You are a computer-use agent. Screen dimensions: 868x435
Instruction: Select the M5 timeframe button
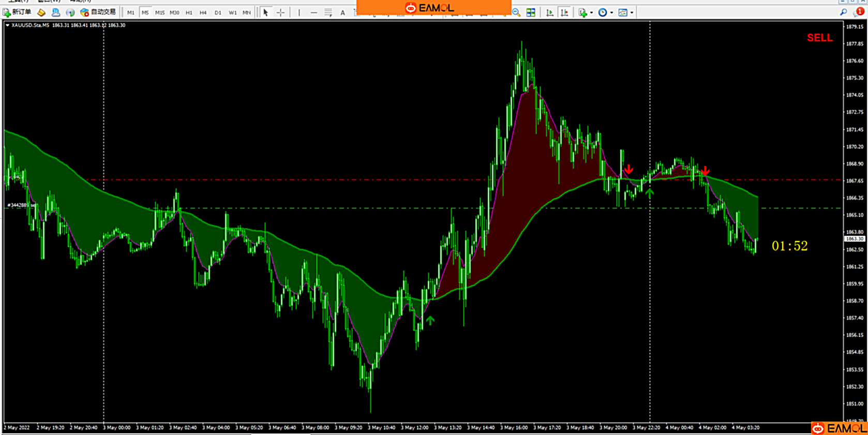pyautogui.click(x=145, y=12)
